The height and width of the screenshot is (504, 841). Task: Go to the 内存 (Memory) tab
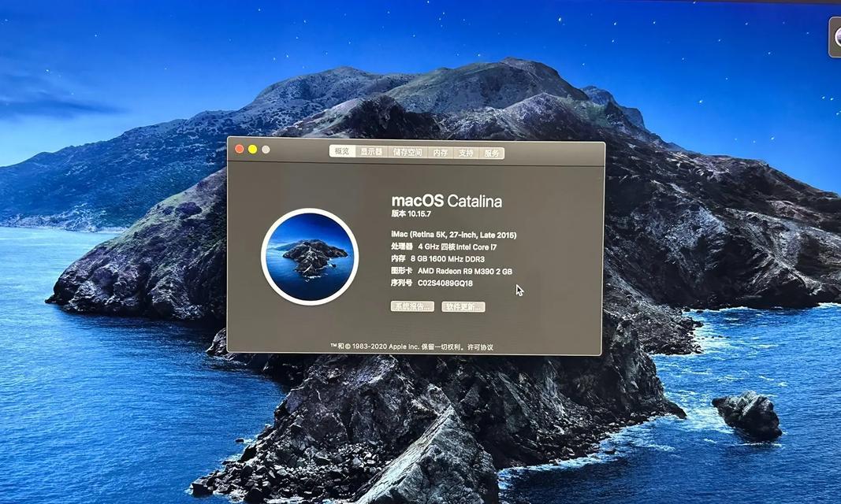[x=441, y=153]
